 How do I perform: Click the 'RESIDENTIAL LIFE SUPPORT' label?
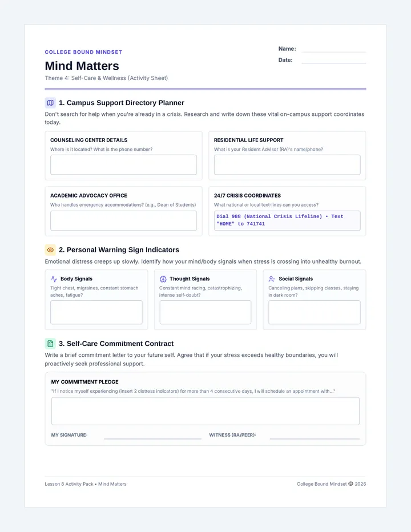(x=248, y=140)
